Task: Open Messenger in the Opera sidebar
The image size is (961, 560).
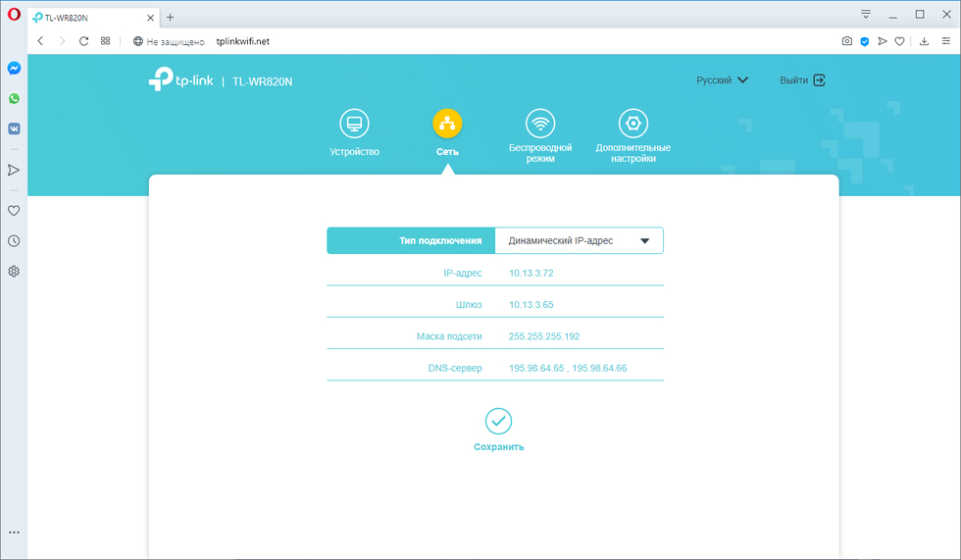Action: tap(14, 69)
